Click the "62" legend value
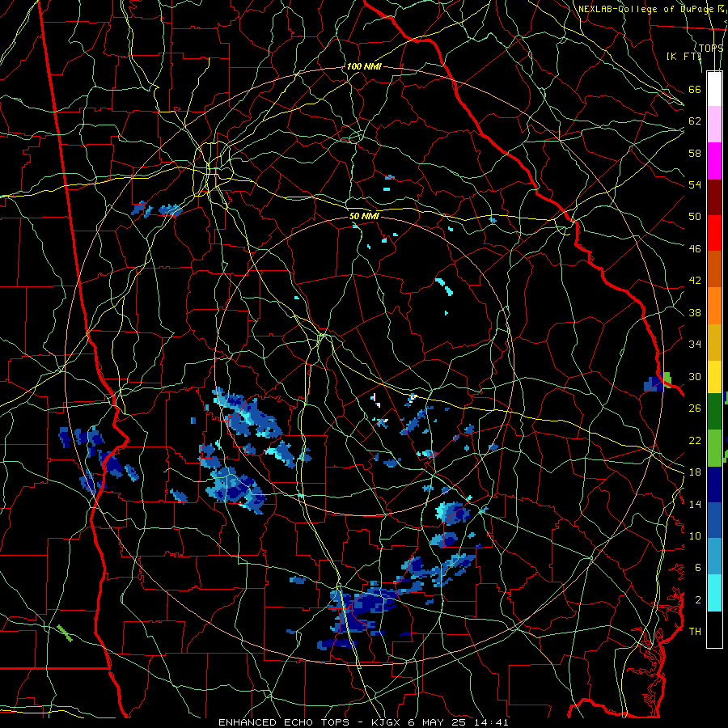 [695, 121]
